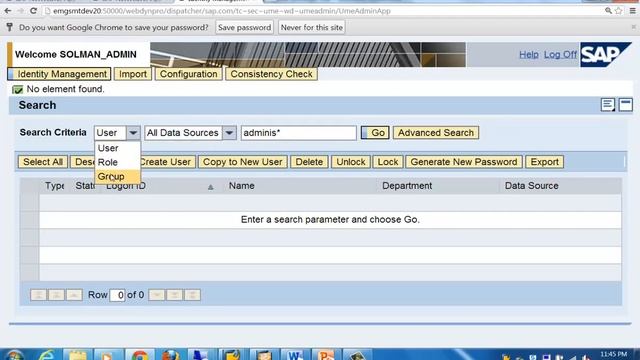Image resolution: width=640 pixels, height=360 pixels.
Task: Dismiss the save password bar
Action: click(x=633, y=27)
